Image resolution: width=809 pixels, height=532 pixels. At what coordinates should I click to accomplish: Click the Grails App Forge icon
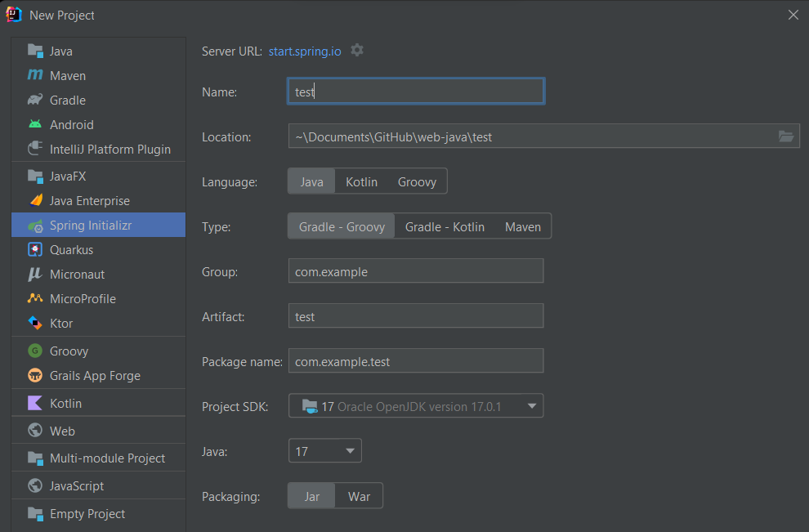(x=35, y=375)
